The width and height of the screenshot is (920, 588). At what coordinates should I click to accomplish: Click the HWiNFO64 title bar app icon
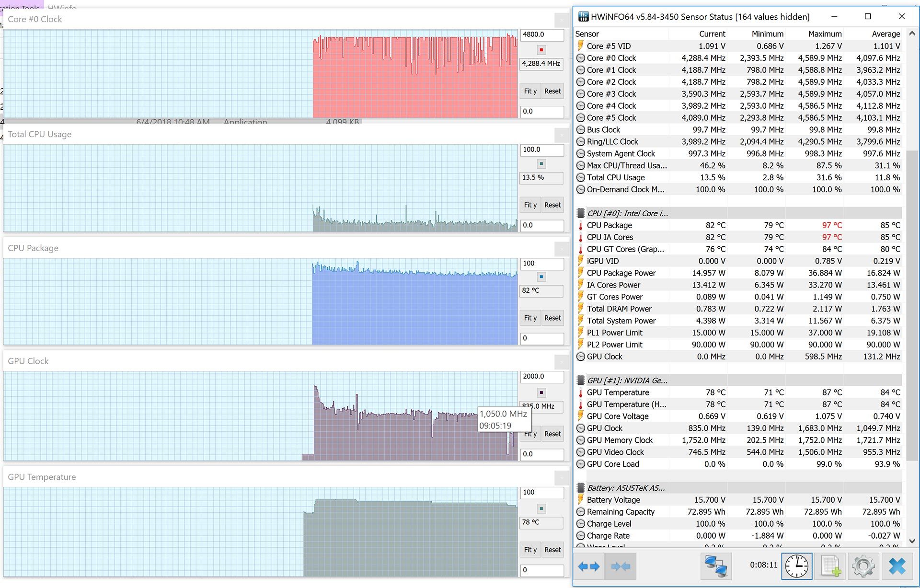pos(583,17)
